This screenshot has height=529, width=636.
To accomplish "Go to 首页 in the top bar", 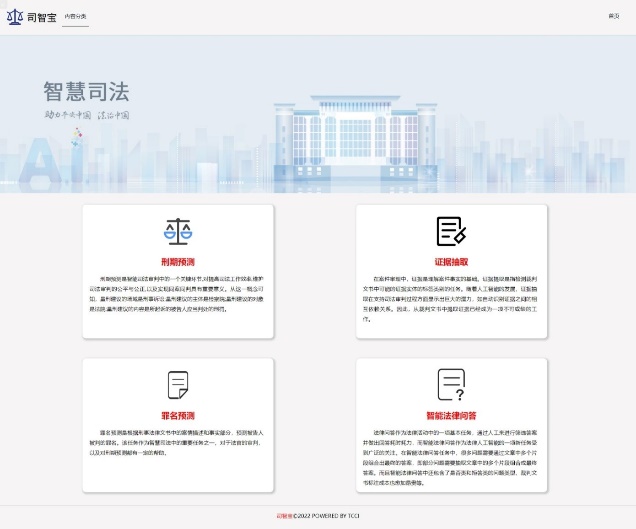I will pos(613,16).
